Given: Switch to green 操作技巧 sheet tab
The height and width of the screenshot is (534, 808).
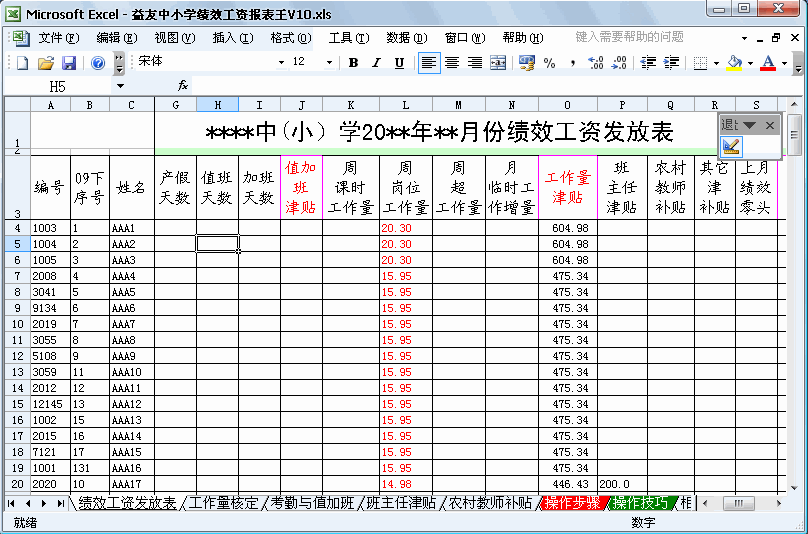Looking at the screenshot, I should [x=640, y=503].
